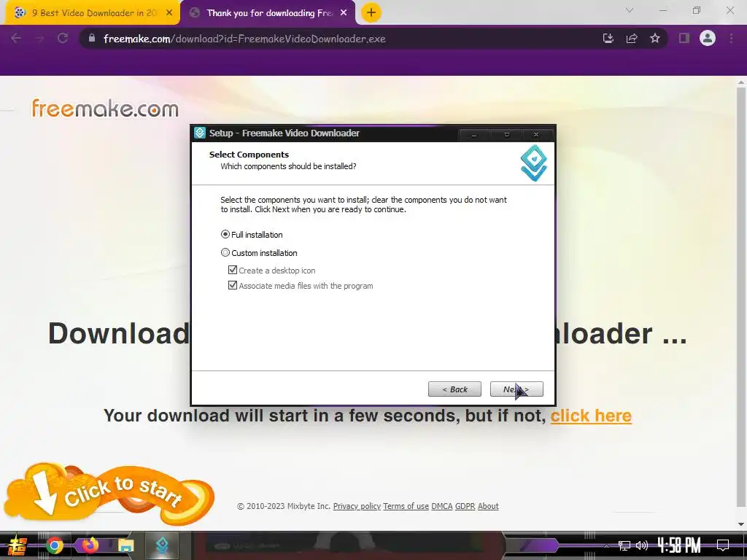Launch Firefox from the taskbar
The width and height of the screenshot is (747, 560).
(x=90, y=545)
